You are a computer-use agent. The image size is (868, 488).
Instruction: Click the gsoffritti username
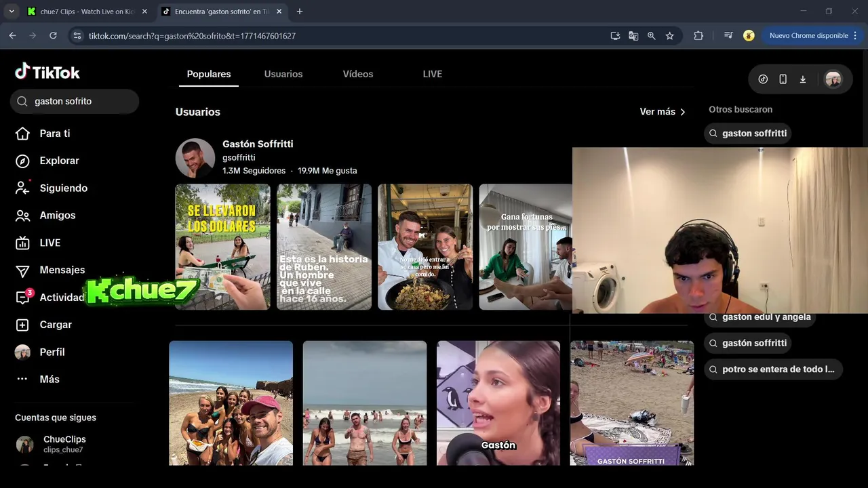point(239,157)
